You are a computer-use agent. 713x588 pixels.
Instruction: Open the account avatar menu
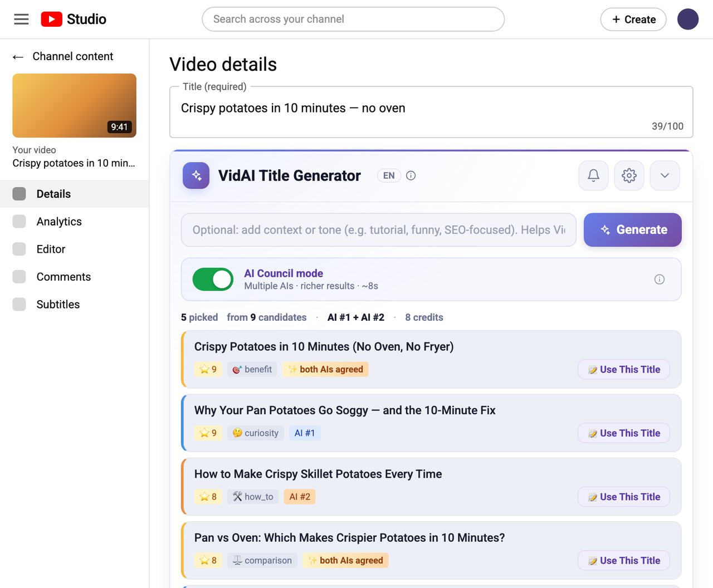688,19
